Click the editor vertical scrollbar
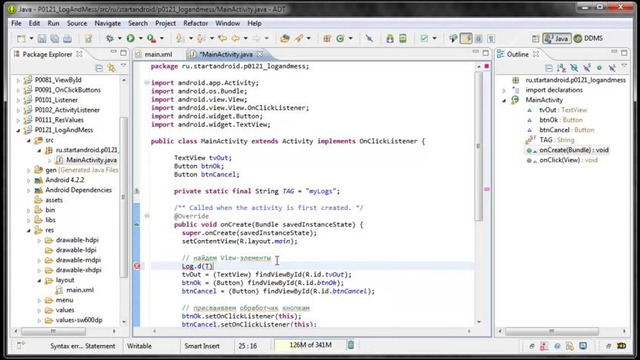The height and width of the screenshot is (360, 640). pyautogui.click(x=478, y=146)
